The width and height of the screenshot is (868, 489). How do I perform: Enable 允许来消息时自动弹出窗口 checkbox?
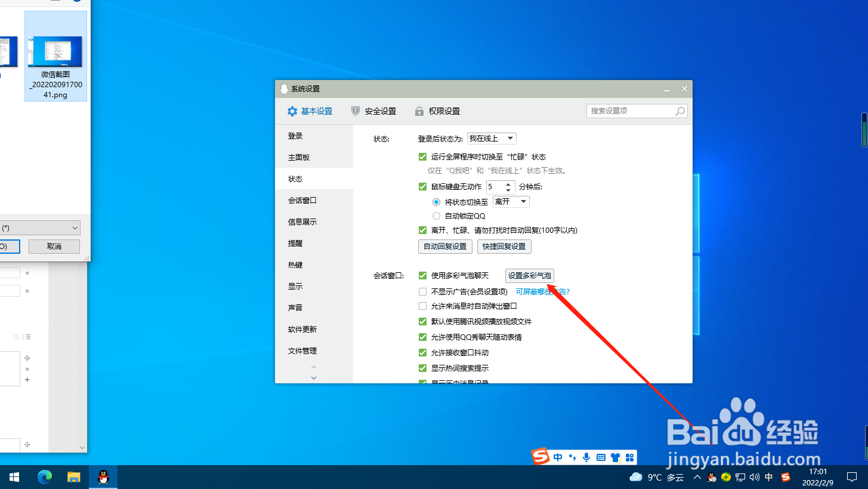pos(423,306)
